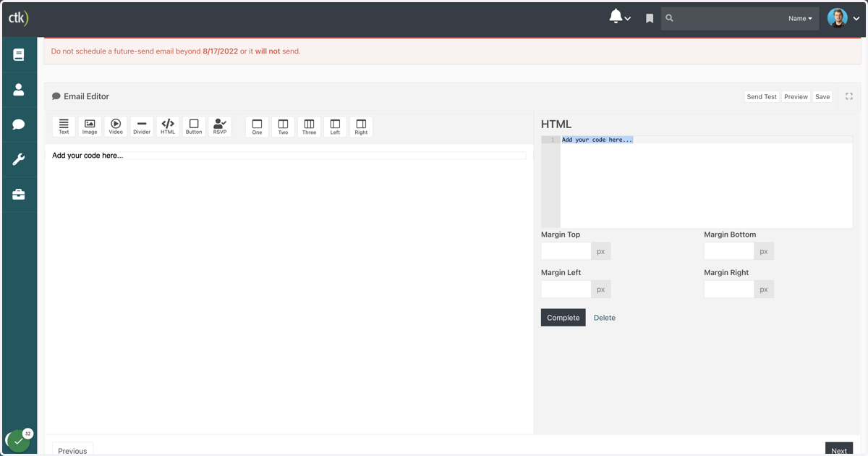Insert a Divider block
Screen dimensions: 868x456
tap(142, 127)
